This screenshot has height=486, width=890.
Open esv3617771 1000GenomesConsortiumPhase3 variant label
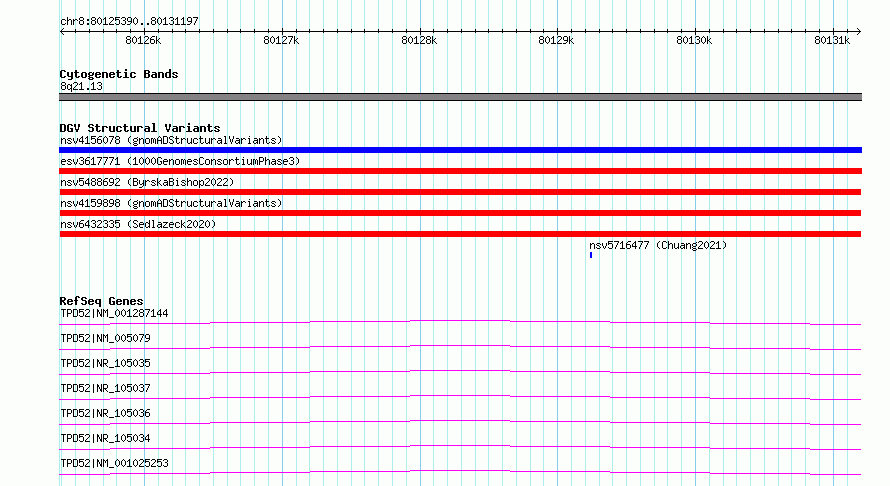[180, 161]
